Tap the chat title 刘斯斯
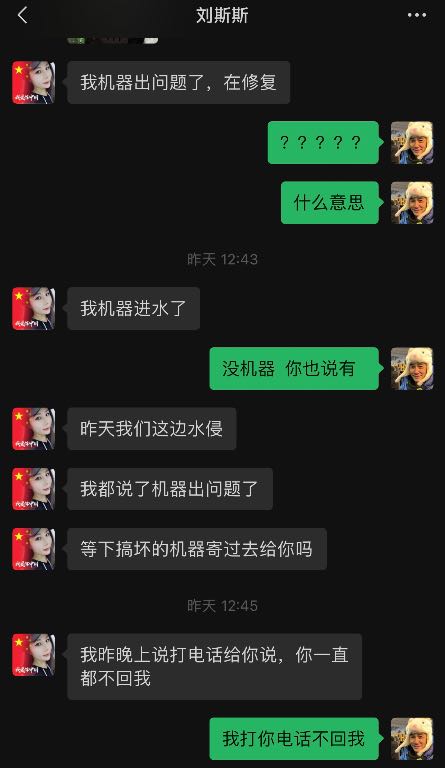 click(222, 15)
